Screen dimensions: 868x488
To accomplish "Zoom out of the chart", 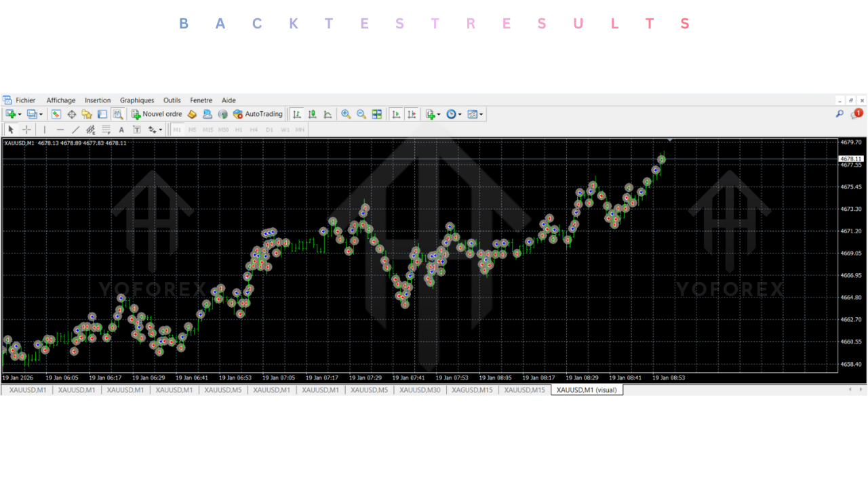I will click(360, 114).
